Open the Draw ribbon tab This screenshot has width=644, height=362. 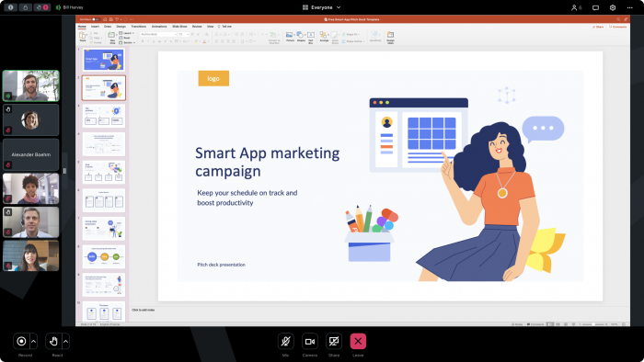108,27
